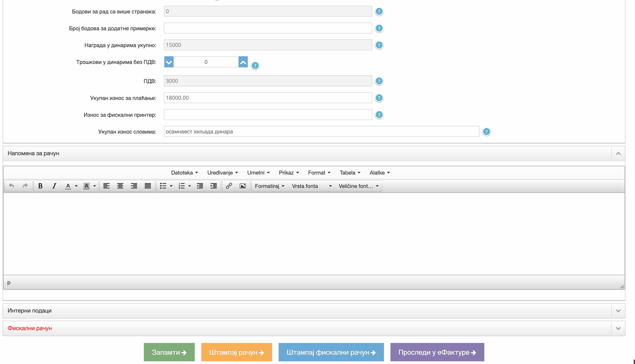Click the Број бодова за додатне примерке field

pyautogui.click(x=268, y=28)
